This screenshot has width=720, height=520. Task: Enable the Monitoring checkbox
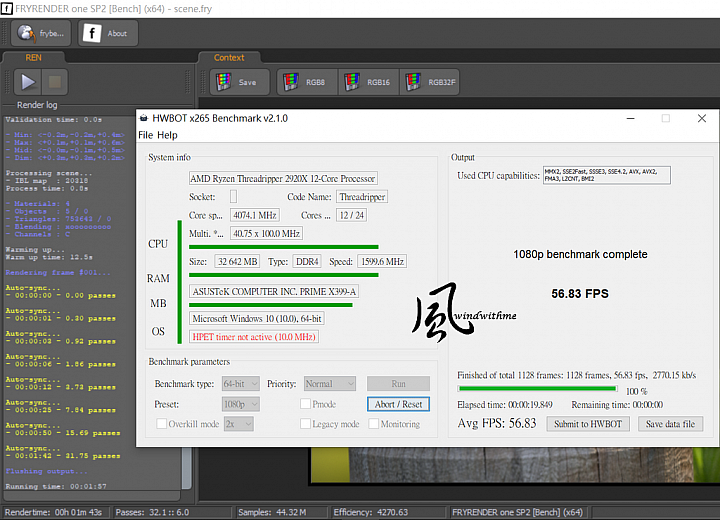pos(373,424)
